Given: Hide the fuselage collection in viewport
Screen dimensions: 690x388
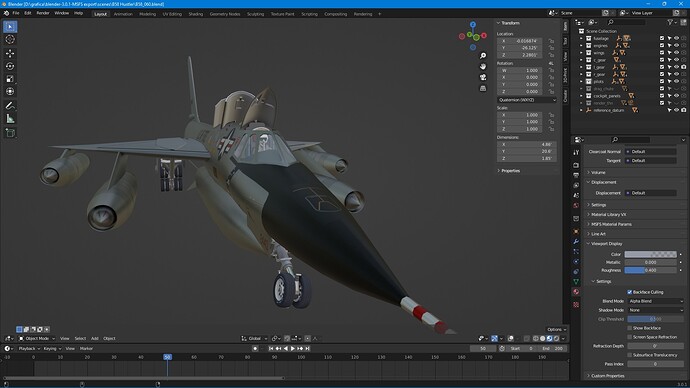Looking at the screenshot, I should 676,38.
